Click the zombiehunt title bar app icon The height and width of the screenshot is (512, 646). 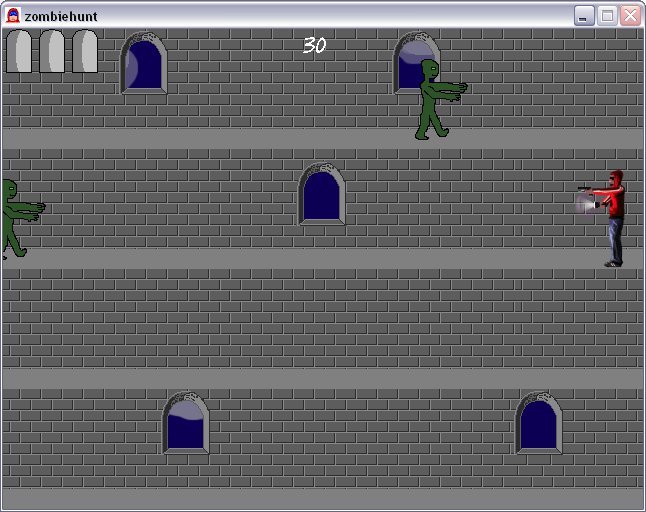[13, 16]
